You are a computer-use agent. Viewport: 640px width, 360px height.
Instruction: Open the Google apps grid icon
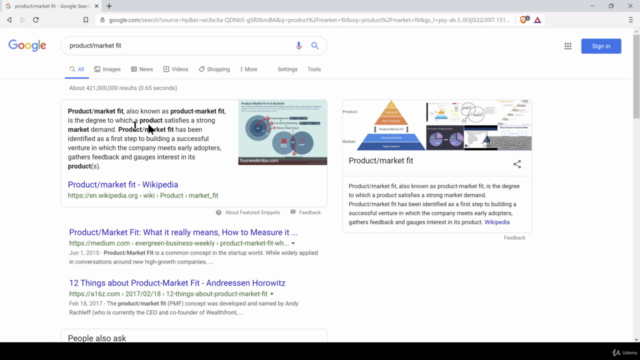pos(568,46)
